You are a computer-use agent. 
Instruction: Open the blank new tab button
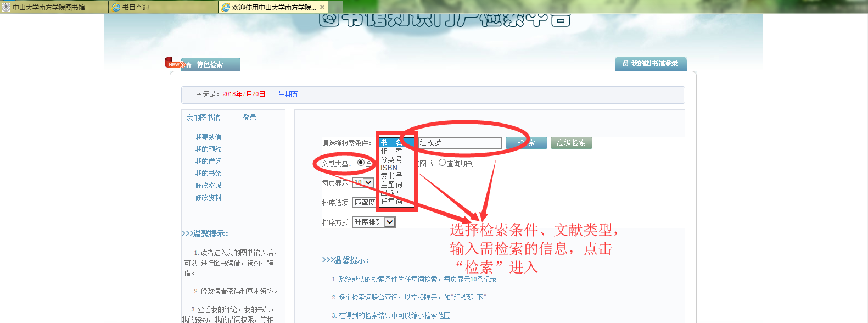coord(335,7)
